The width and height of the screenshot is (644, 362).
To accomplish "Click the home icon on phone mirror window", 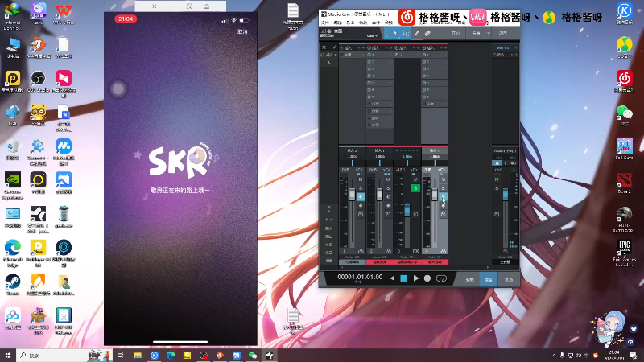I will tap(207, 6).
